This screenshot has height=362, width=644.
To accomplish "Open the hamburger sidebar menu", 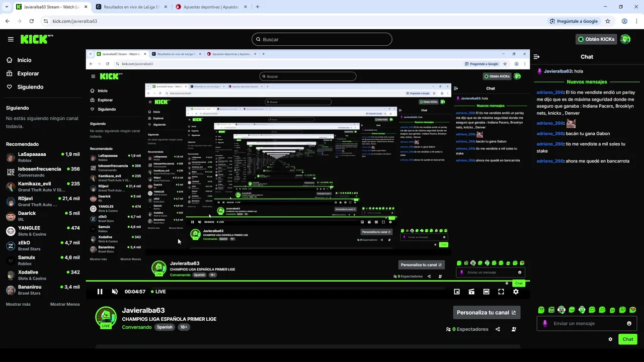I will (11, 39).
